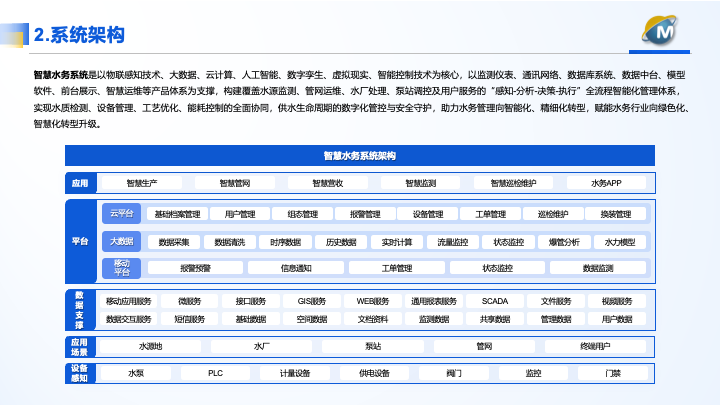Click the 移动平台 label
This screenshot has width=720, height=405.
coord(121,268)
